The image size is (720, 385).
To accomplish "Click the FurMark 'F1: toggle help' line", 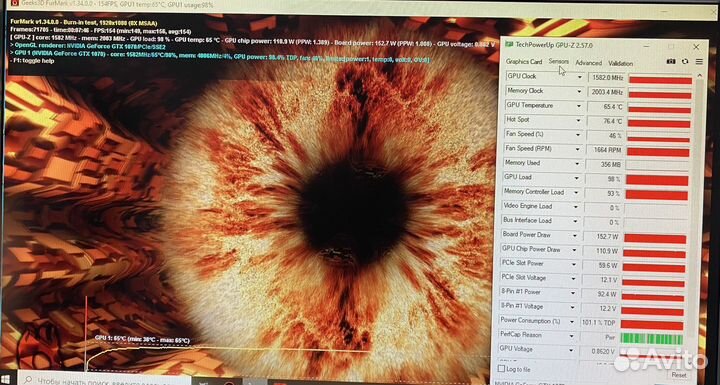I will tap(32, 61).
